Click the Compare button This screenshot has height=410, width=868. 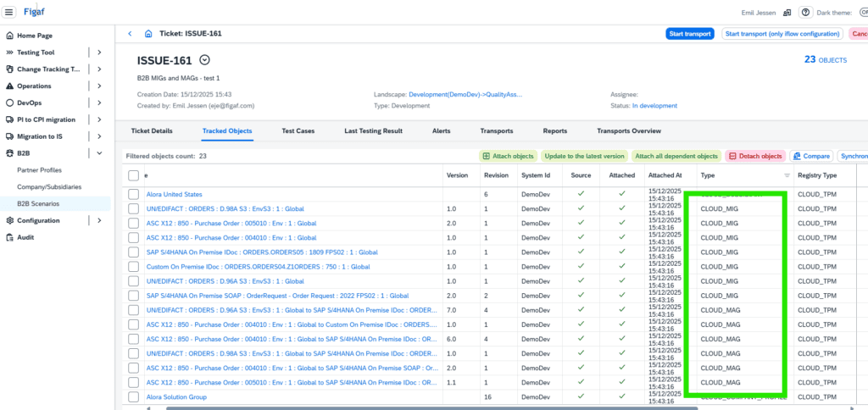click(811, 156)
